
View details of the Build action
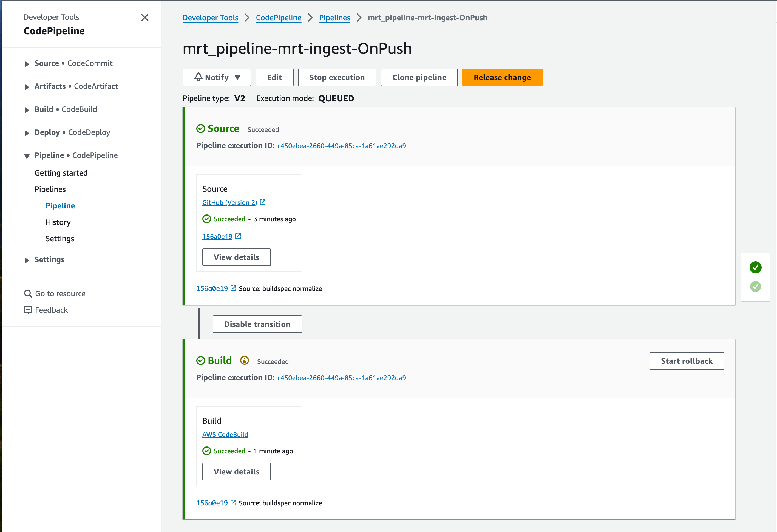tap(236, 472)
